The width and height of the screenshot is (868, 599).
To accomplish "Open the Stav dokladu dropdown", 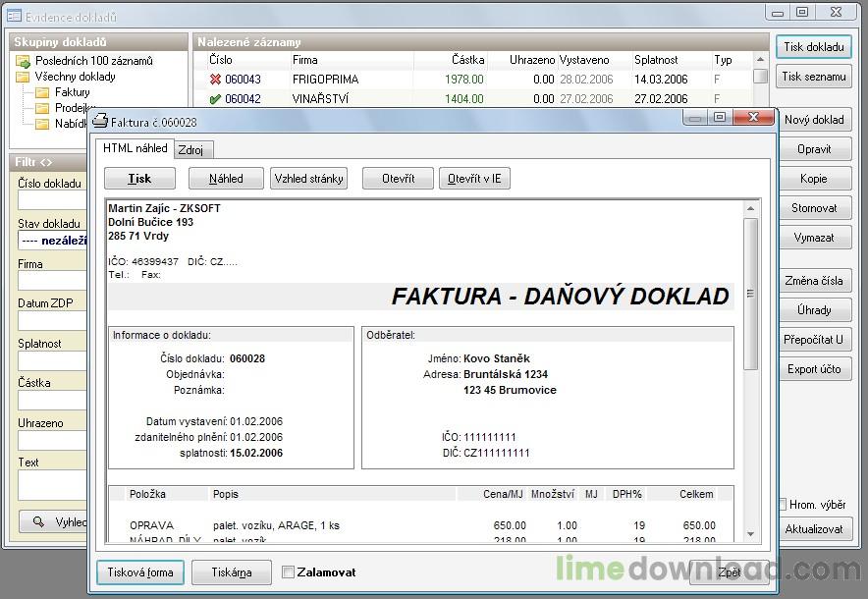I will [x=53, y=241].
